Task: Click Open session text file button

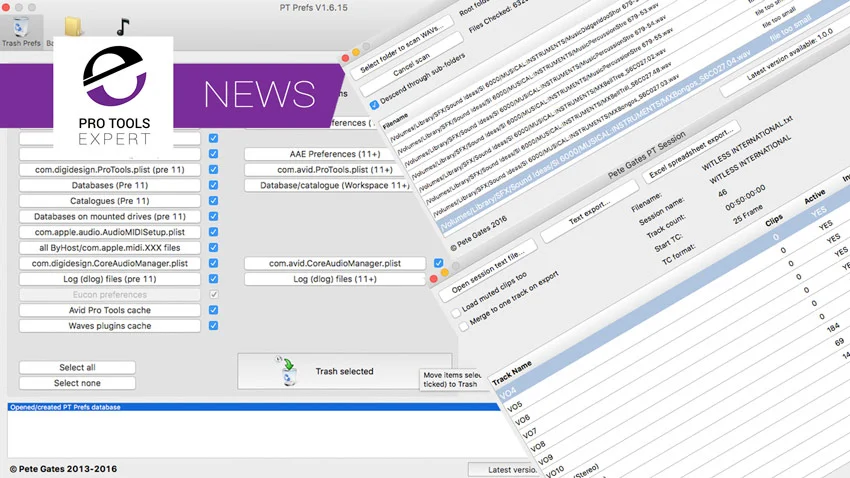Action: pos(488,271)
